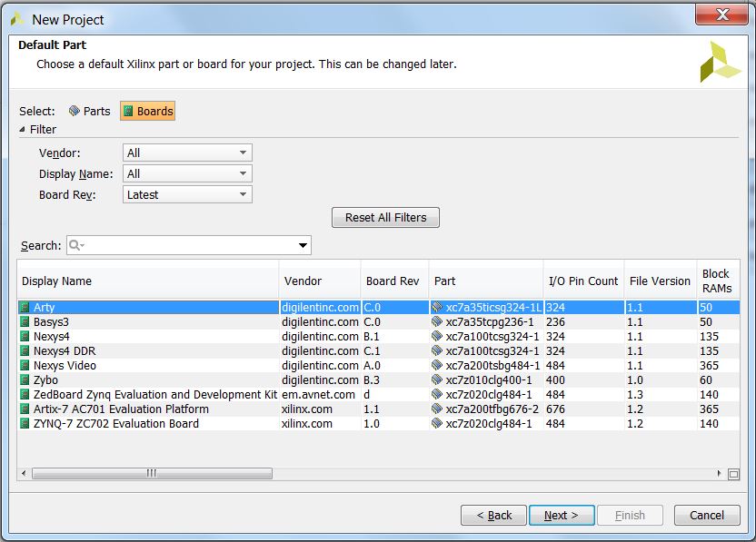Open the Board Rev filter dropdown
756x542 pixels.
[x=187, y=194]
